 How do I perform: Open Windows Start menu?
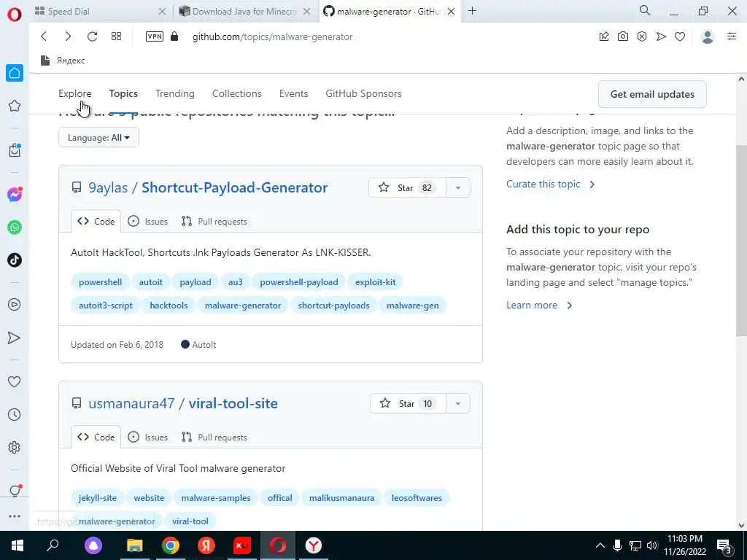point(18,545)
